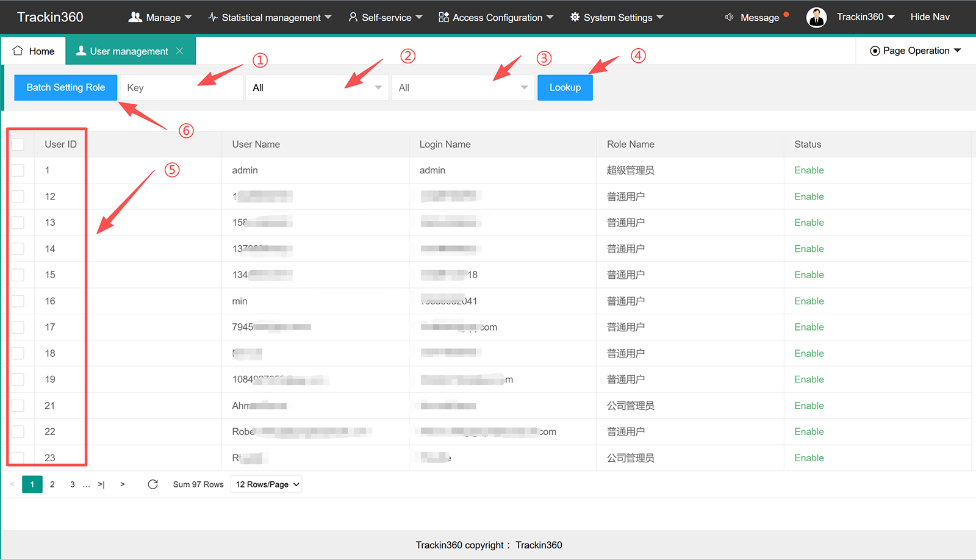Click the Login Name column header
Viewport: 976px width, 560px height.
tap(445, 144)
